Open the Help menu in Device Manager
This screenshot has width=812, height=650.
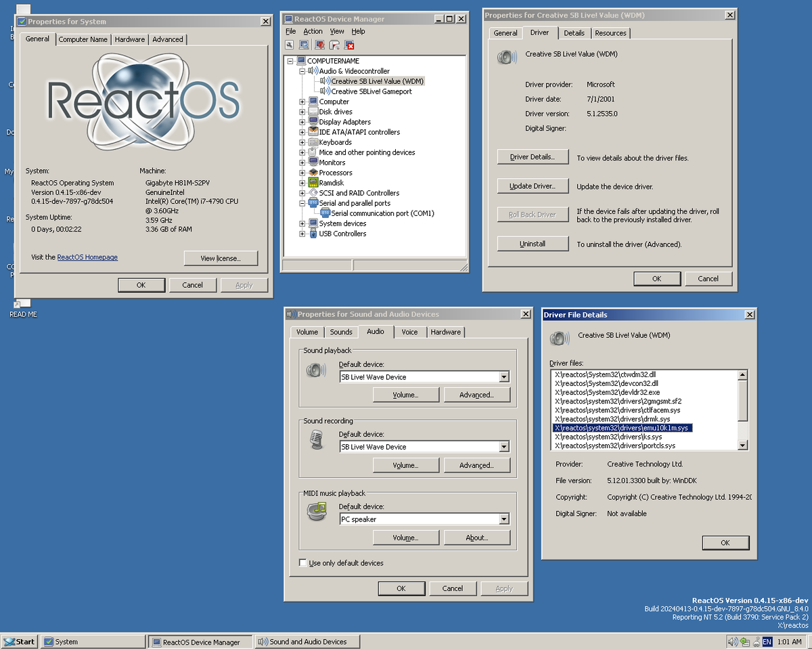pos(359,31)
